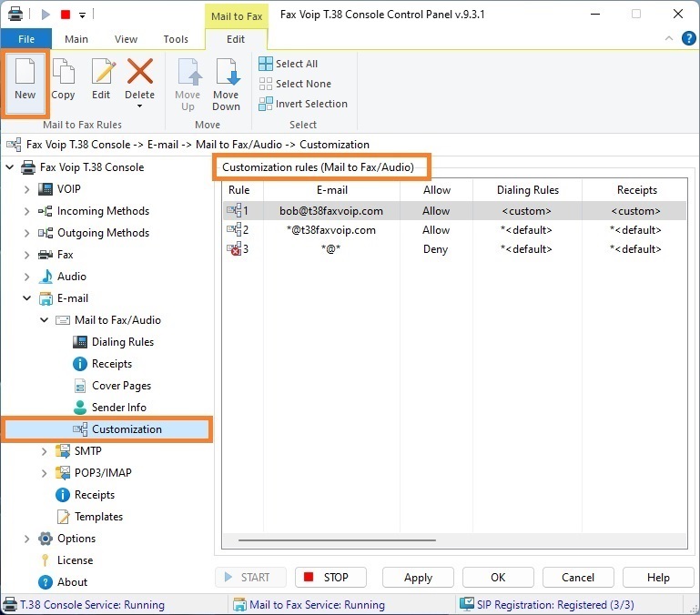700x615 pixels.
Task: Click the Cancel button
Action: pyautogui.click(x=578, y=578)
